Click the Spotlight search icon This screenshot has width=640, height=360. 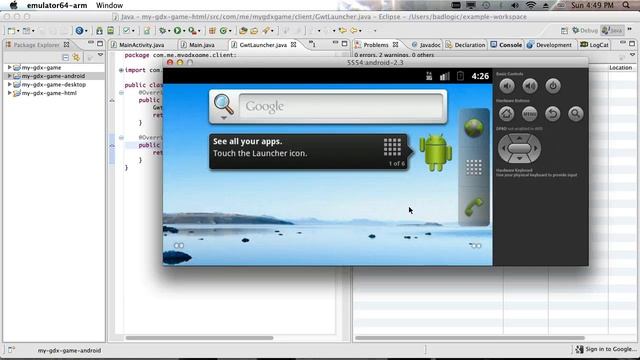pyautogui.click(x=626, y=5)
